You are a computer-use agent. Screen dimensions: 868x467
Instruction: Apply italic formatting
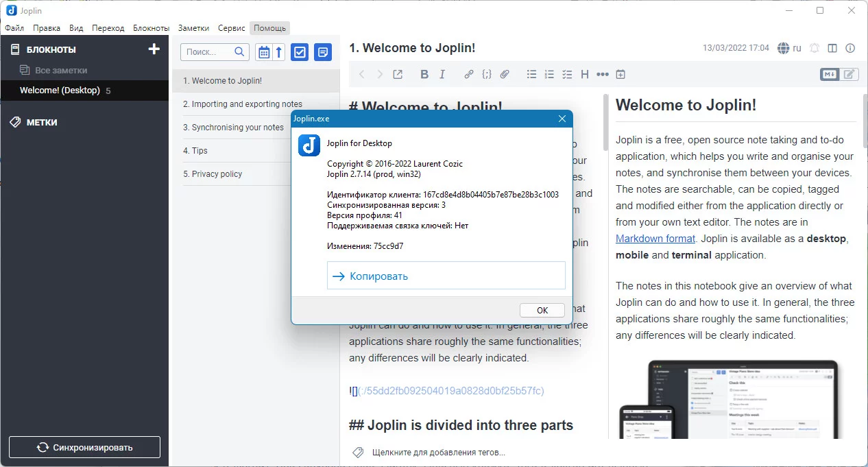point(442,74)
